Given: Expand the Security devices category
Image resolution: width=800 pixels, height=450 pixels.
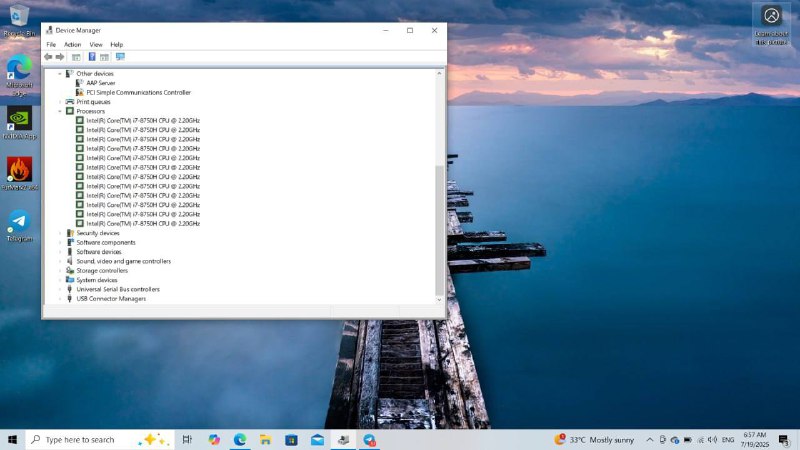Looking at the screenshot, I should (60, 233).
